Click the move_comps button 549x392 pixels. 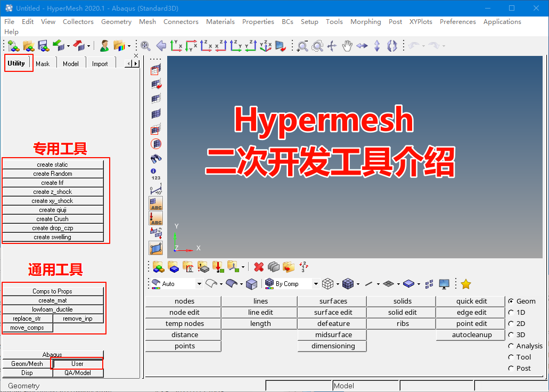point(27,328)
